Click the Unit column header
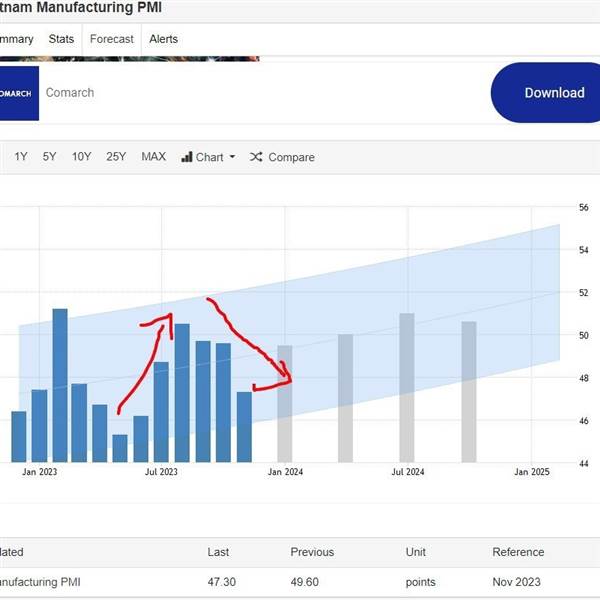The image size is (600, 600). point(416,552)
